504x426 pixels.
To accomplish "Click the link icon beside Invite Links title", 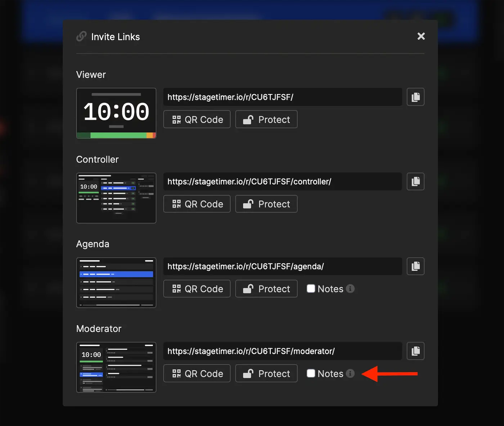I will [x=81, y=36].
